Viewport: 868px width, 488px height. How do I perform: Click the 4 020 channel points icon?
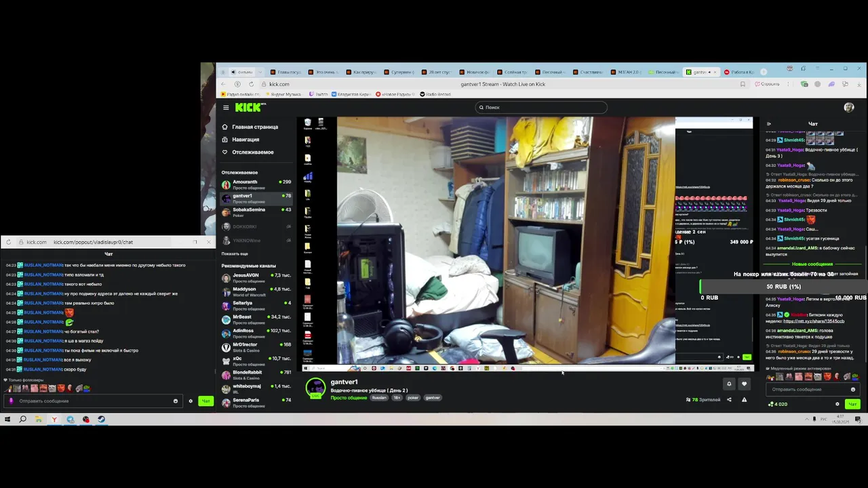click(770, 404)
